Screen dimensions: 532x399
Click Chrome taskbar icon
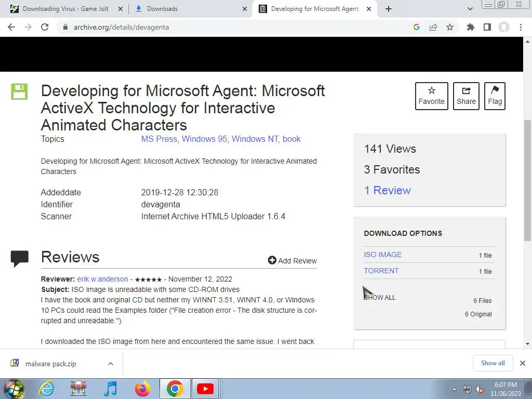(x=175, y=389)
